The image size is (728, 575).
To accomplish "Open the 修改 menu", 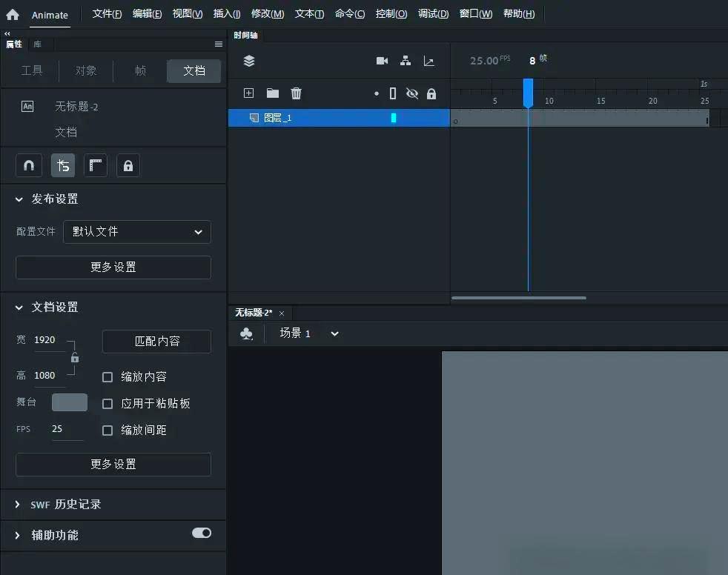I will click(x=268, y=13).
